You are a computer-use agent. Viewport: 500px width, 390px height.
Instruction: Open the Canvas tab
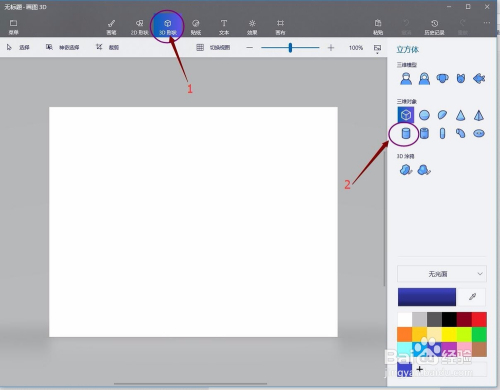coord(280,27)
